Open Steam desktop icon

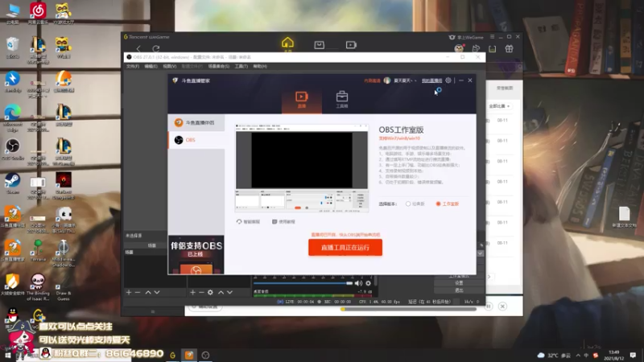tap(13, 183)
